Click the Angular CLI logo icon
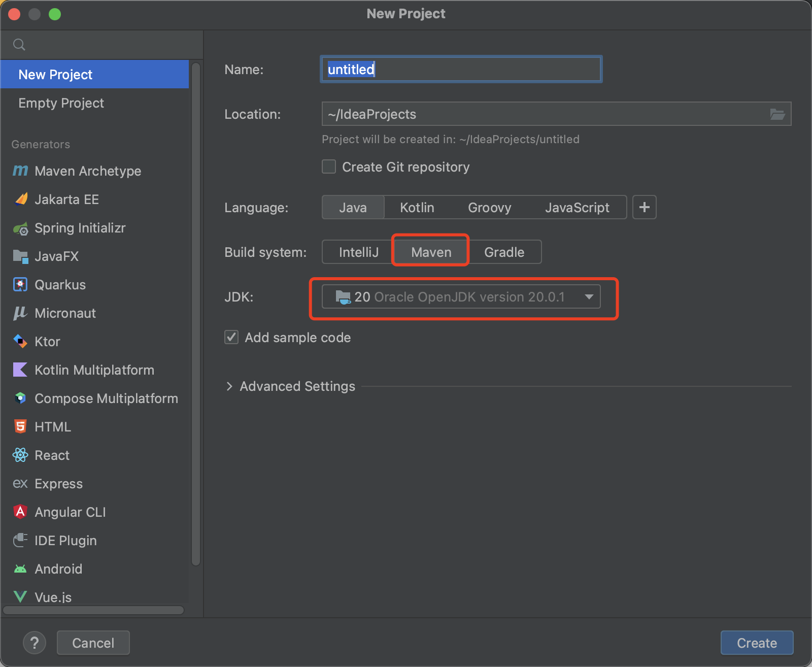This screenshot has width=812, height=667. coord(20,512)
